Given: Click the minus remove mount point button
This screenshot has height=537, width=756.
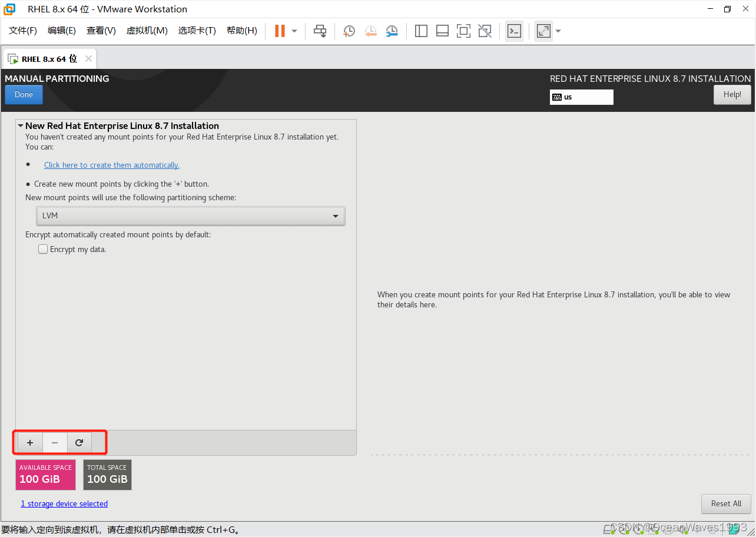Looking at the screenshot, I should point(55,443).
